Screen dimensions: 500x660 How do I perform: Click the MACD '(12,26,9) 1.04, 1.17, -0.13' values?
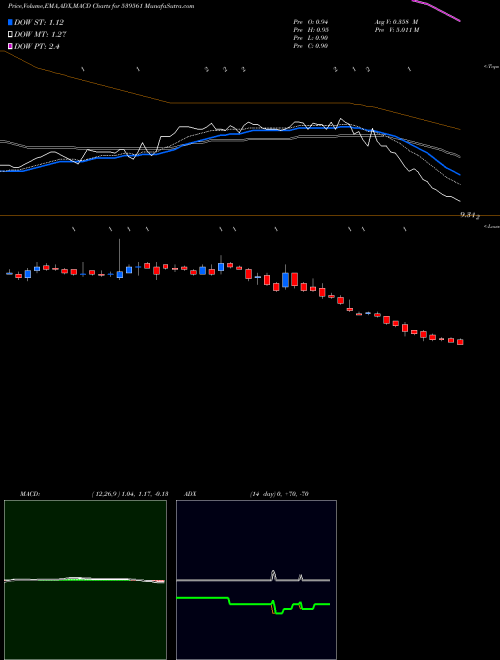click(x=130, y=494)
